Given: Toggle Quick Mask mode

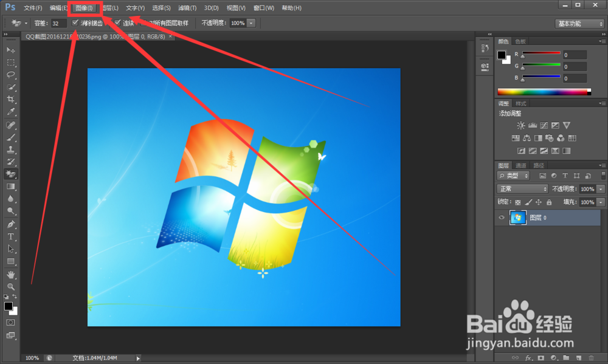Looking at the screenshot, I should [x=10, y=323].
